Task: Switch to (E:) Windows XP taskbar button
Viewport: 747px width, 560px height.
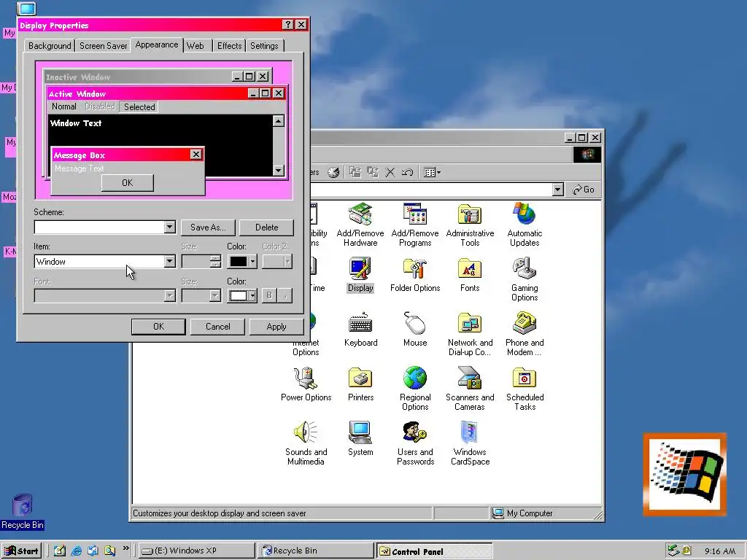Action: click(197, 551)
